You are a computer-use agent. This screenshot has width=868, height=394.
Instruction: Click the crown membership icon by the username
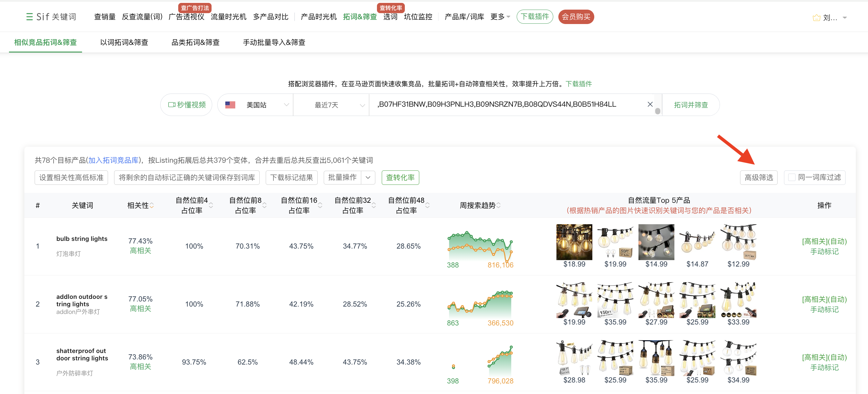click(816, 18)
